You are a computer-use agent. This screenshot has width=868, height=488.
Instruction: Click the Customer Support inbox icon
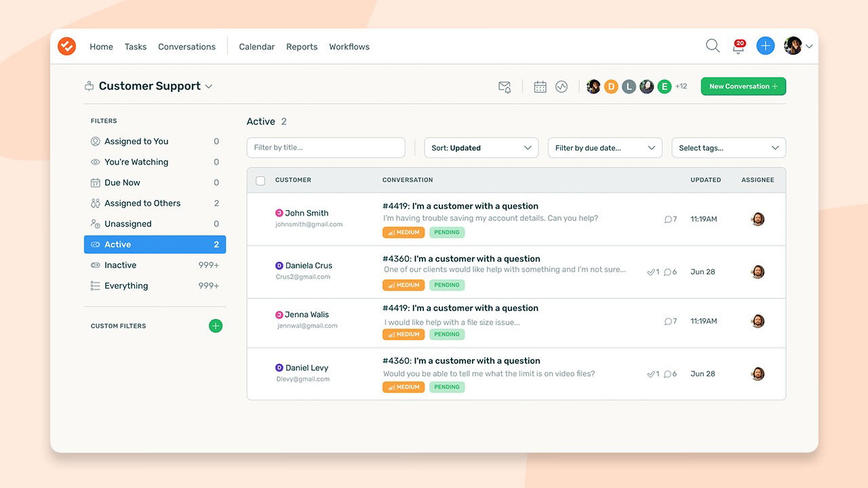pos(89,86)
